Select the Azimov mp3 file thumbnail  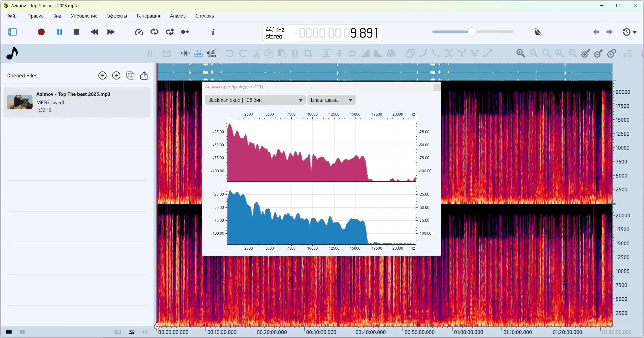click(x=20, y=102)
